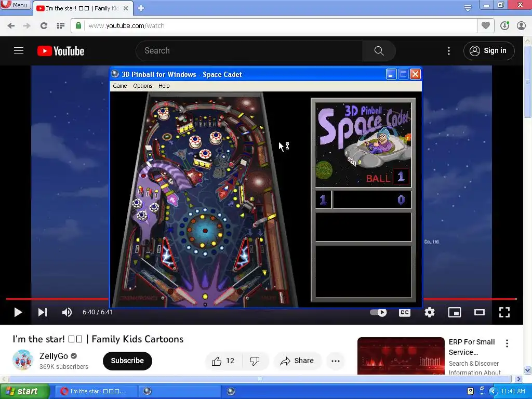Click the video time display 6:40 / 6:41
The image size is (532, 399).
coord(98,312)
